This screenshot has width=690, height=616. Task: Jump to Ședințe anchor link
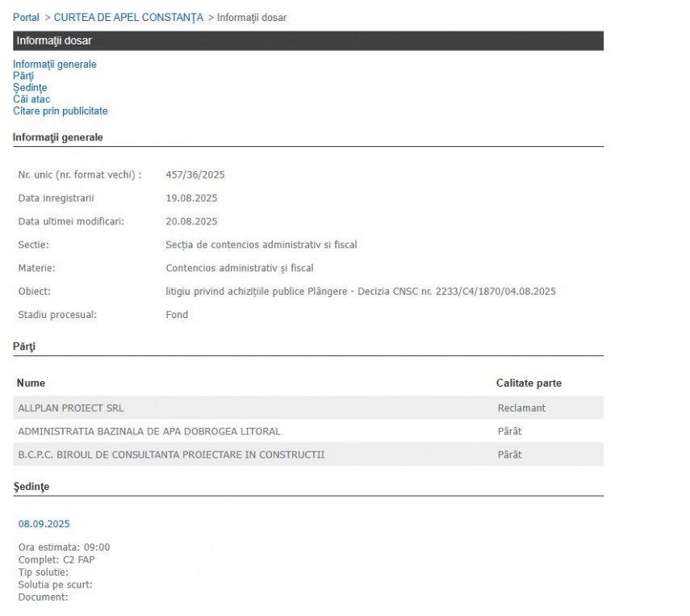30,88
